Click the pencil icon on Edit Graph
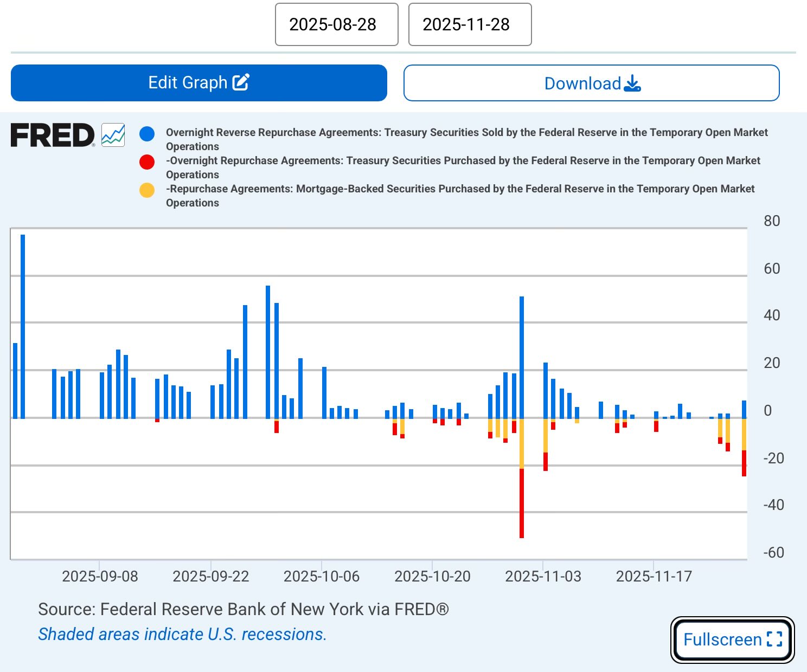The width and height of the screenshot is (807, 672). [241, 82]
